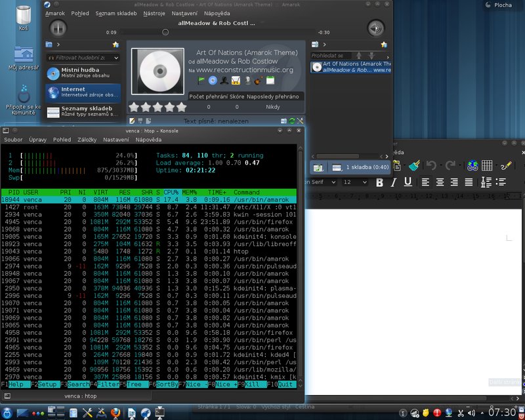Set track rating to three stars
Screen dimensions: 525x420
(x=157, y=107)
